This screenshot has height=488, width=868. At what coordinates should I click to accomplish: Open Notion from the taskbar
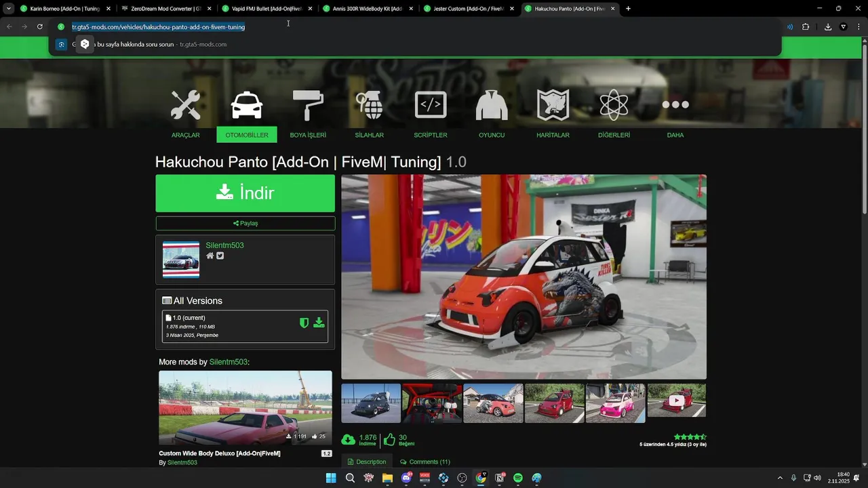click(x=500, y=478)
